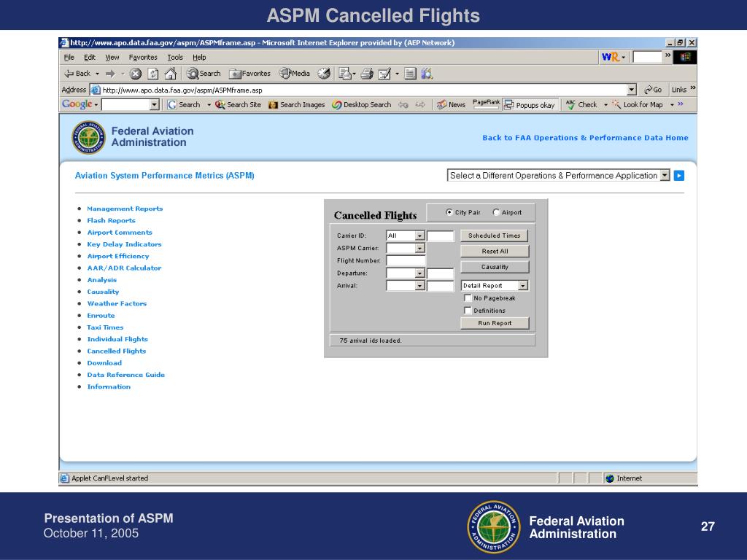Open Back to FAA Operations & Performance Data Home
The image size is (747, 560).
pos(585,138)
